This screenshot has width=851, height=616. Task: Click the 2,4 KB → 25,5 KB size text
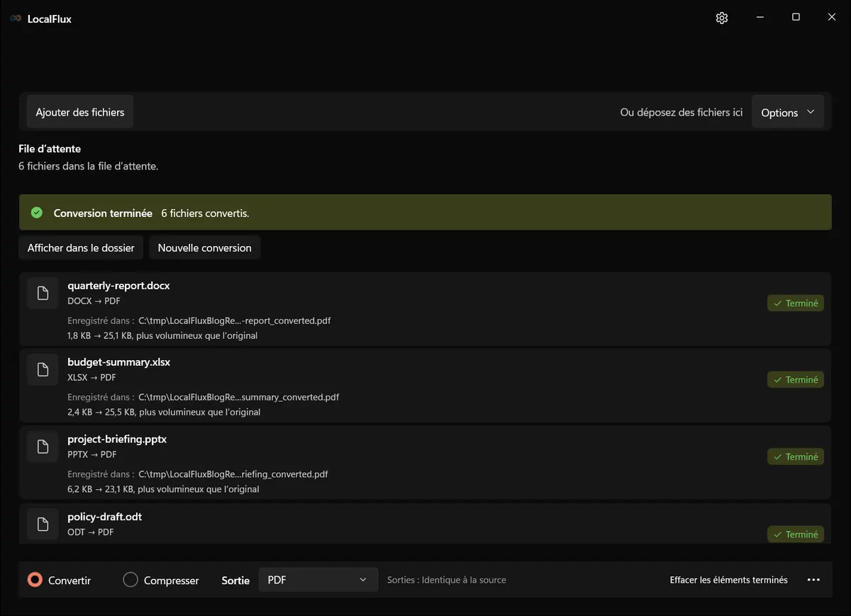[164, 413]
